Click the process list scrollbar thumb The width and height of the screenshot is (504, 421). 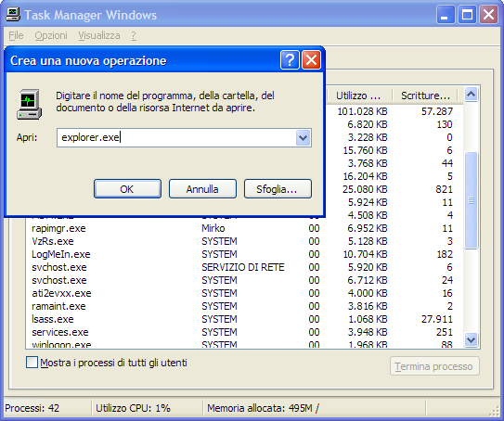[x=471, y=200]
